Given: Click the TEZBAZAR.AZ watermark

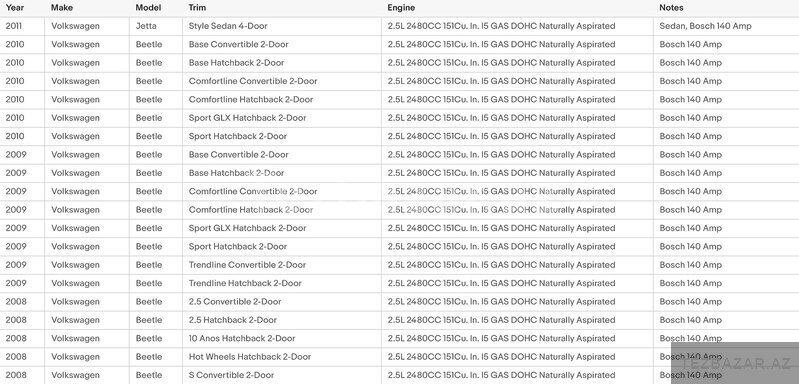Looking at the screenshot, I should pyautogui.click(x=736, y=364).
